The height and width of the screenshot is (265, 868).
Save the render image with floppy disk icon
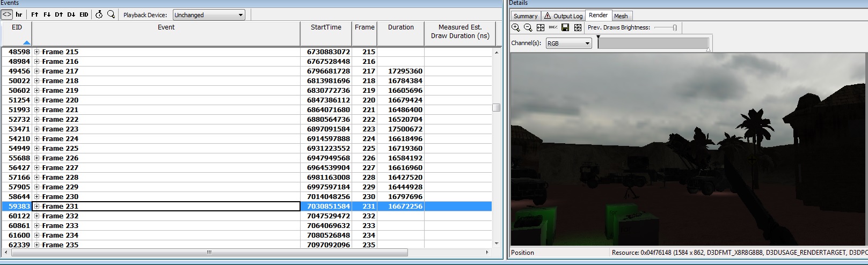click(x=565, y=27)
